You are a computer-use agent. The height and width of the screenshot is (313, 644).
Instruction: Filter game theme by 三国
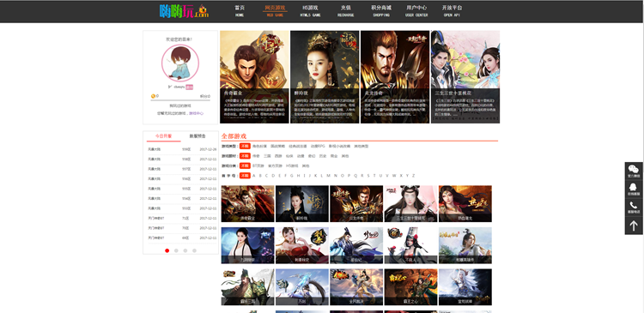[x=267, y=156]
